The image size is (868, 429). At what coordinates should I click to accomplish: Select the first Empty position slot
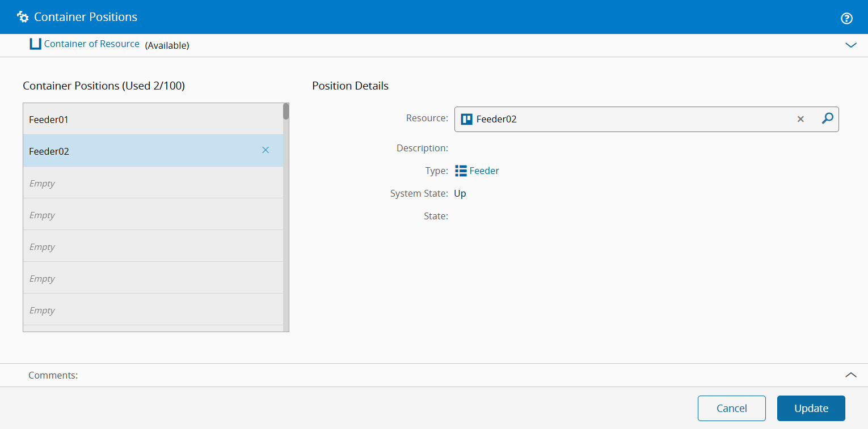click(x=142, y=183)
